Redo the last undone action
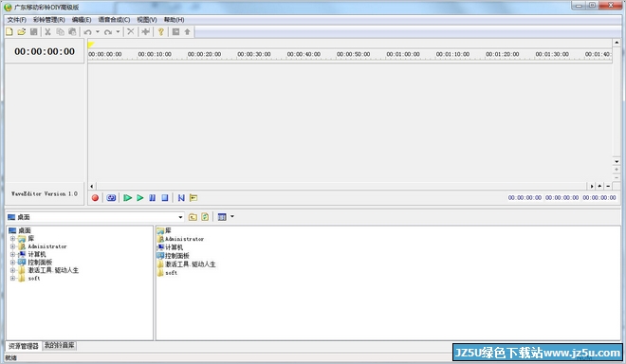This screenshot has height=364, width=626. pos(108,32)
